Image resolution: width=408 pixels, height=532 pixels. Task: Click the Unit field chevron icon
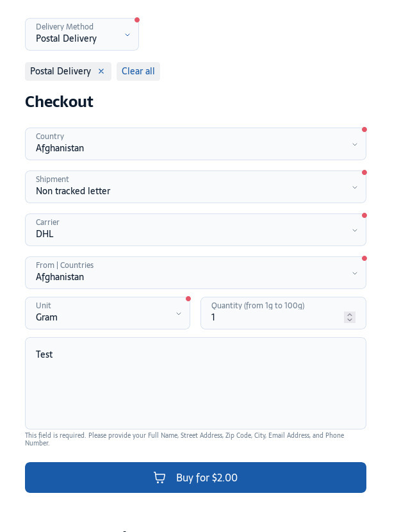pyautogui.click(x=179, y=314)
